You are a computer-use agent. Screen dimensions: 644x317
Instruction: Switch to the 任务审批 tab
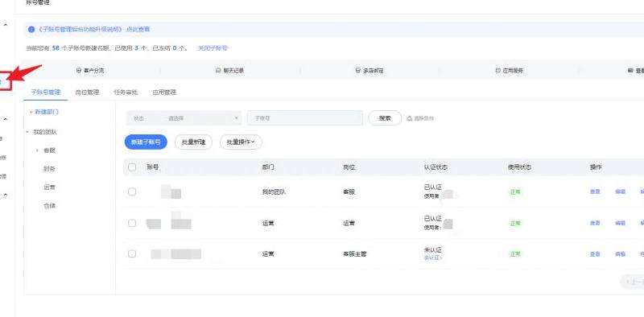pyautogui.click(x=126, y=93)
